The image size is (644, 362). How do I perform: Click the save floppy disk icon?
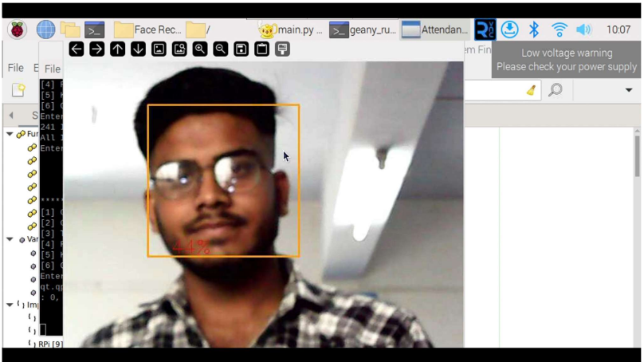pyautogui.click(x=241, y=49)
